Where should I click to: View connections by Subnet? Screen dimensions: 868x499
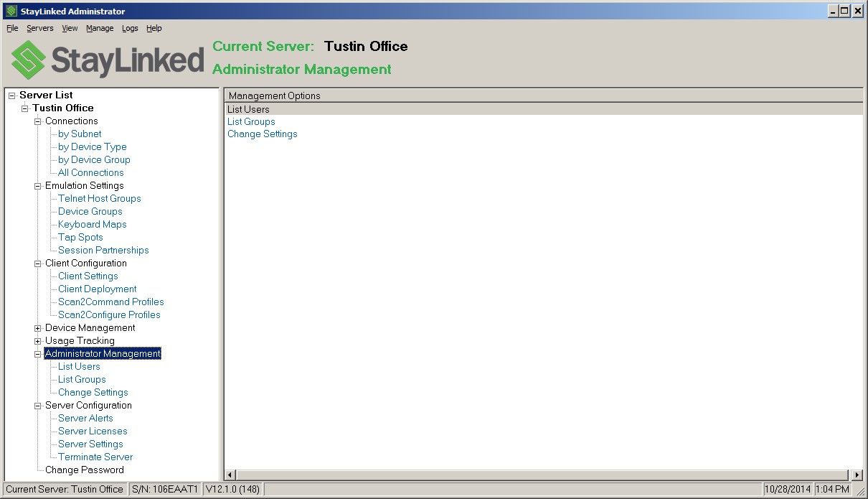point(79,134)
